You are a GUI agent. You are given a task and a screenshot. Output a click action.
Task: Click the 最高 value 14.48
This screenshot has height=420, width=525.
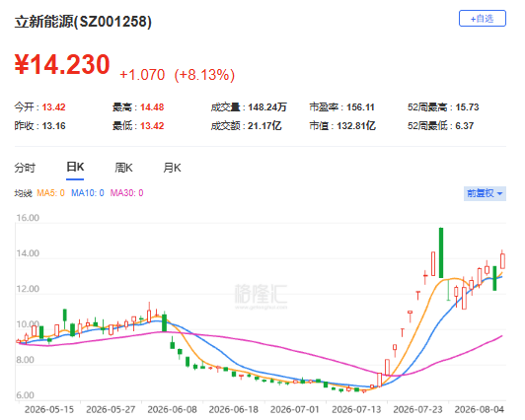pyautogui.click(x=152, y=107)
